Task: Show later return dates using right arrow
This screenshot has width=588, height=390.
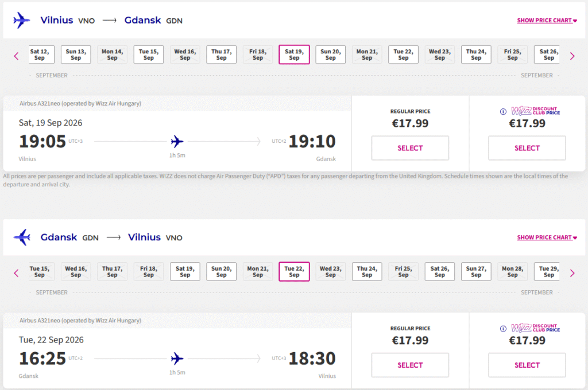Action: (572, 273)
